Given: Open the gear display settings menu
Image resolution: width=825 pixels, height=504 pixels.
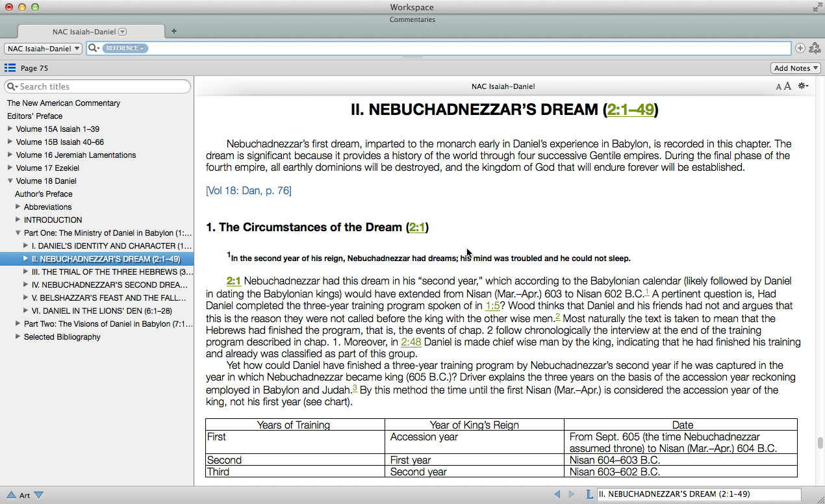Looking at the screenshot, I should click(x=803, y=86).
